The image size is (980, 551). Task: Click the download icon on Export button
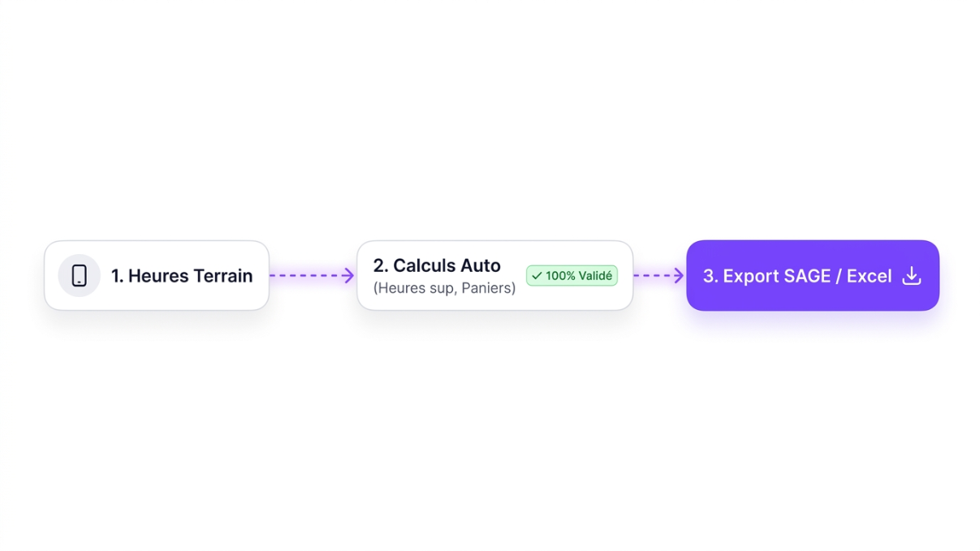pyautogui.click(x=912, y=276)
